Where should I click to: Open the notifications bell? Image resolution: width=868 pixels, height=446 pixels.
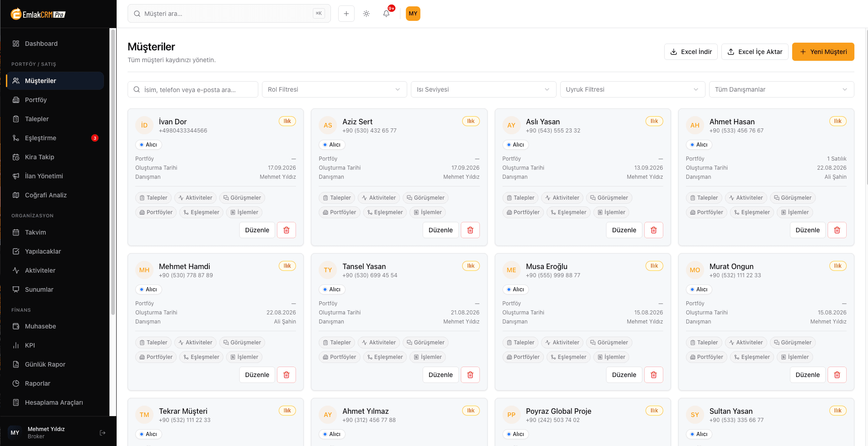point(386,14)
